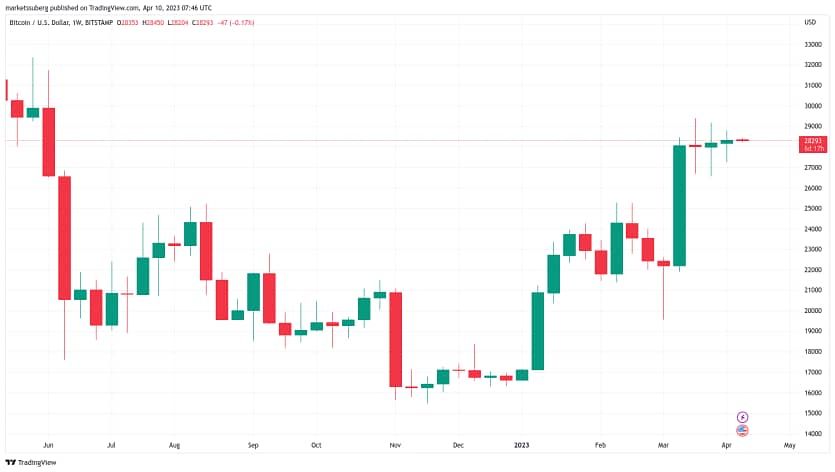Select the USD currency label

tap(810, 22)
